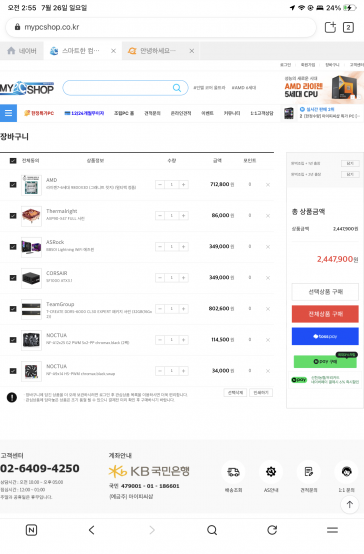This screenshot has height=554, width=364.
Task: Click the 회원가입 link at top
Action: point(308,65)
